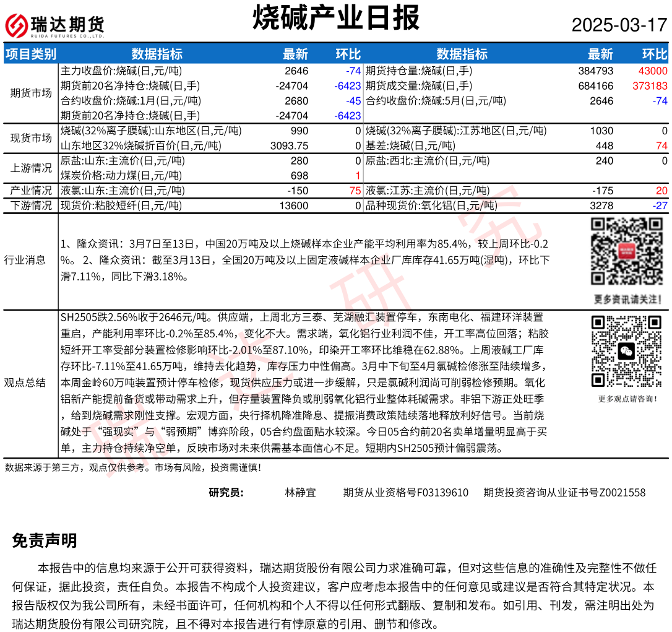Click 原盐:西北:主流价 indicator

428,161
